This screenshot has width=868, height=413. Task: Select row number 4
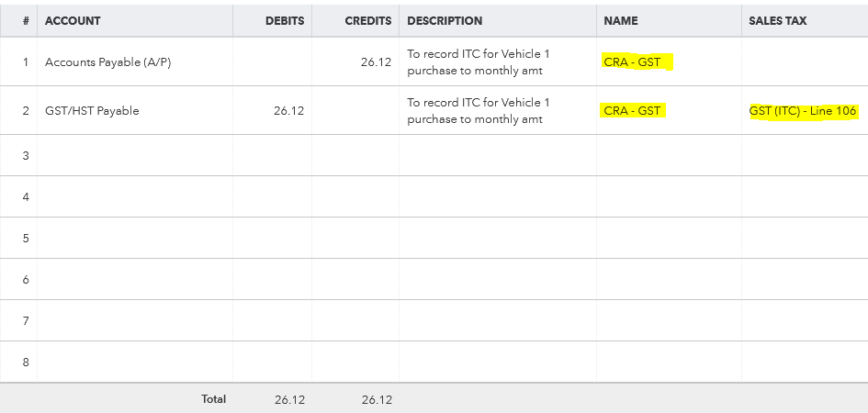(x=26, y=196)
